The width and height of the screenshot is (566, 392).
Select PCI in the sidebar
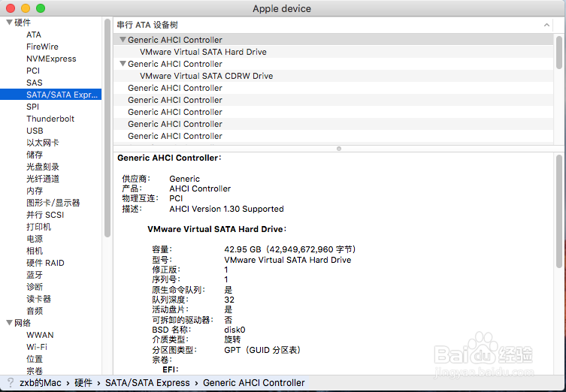(33, 71)
